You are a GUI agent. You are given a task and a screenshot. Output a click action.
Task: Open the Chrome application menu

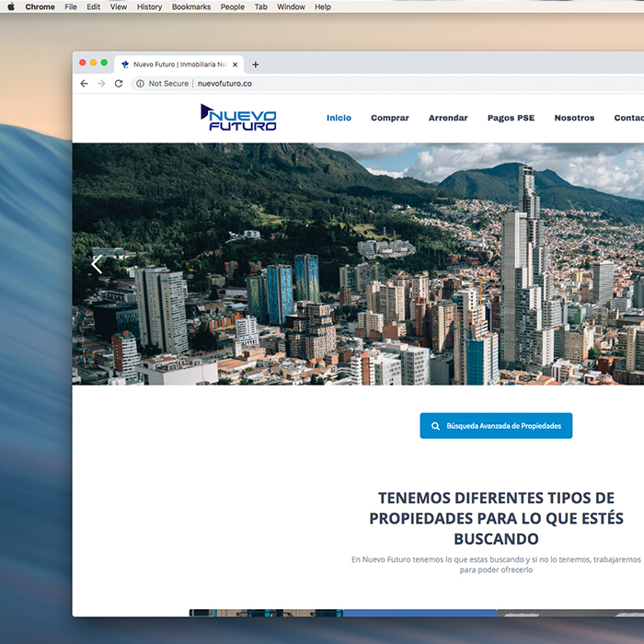40,7
